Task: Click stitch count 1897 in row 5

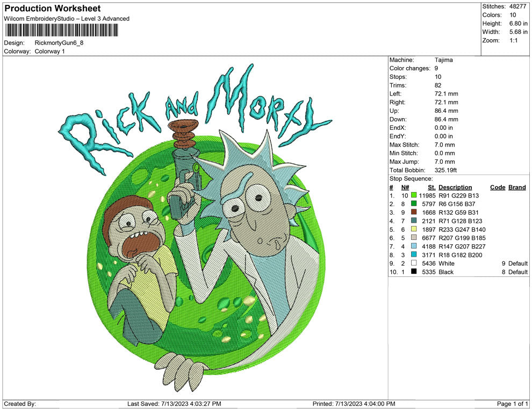Action: (429, 229)
